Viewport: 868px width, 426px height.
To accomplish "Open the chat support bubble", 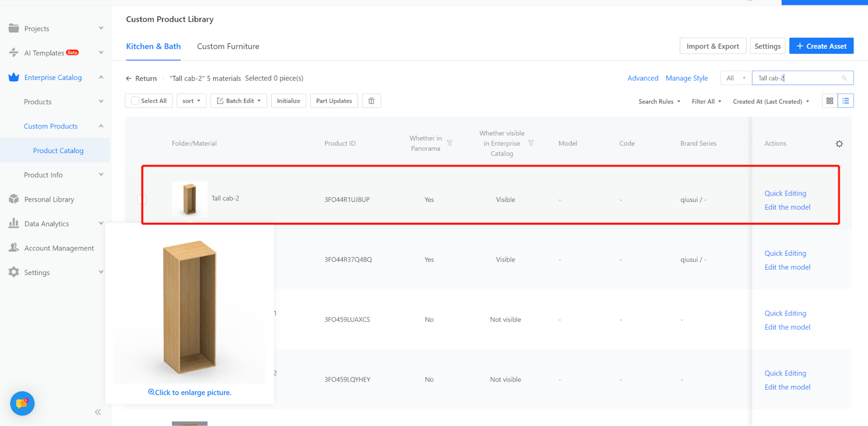I will pos(22,403).
